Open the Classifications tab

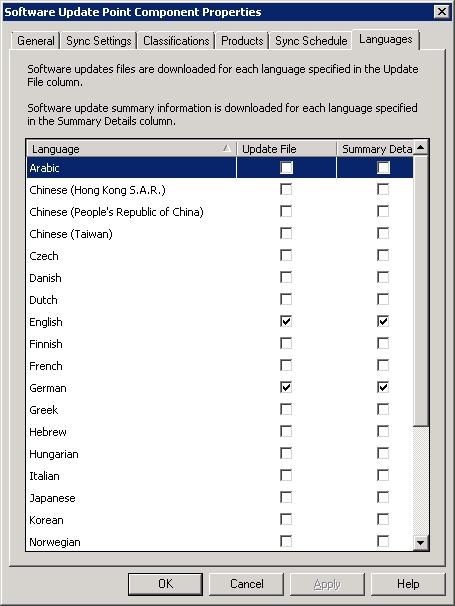(176, 41)
